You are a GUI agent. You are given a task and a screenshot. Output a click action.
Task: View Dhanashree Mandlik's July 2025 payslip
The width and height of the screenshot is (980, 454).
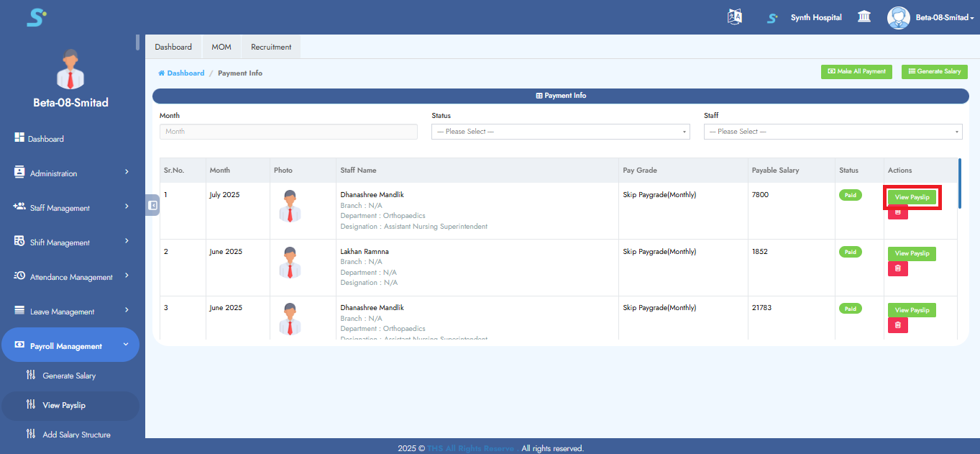pos(912,196)
